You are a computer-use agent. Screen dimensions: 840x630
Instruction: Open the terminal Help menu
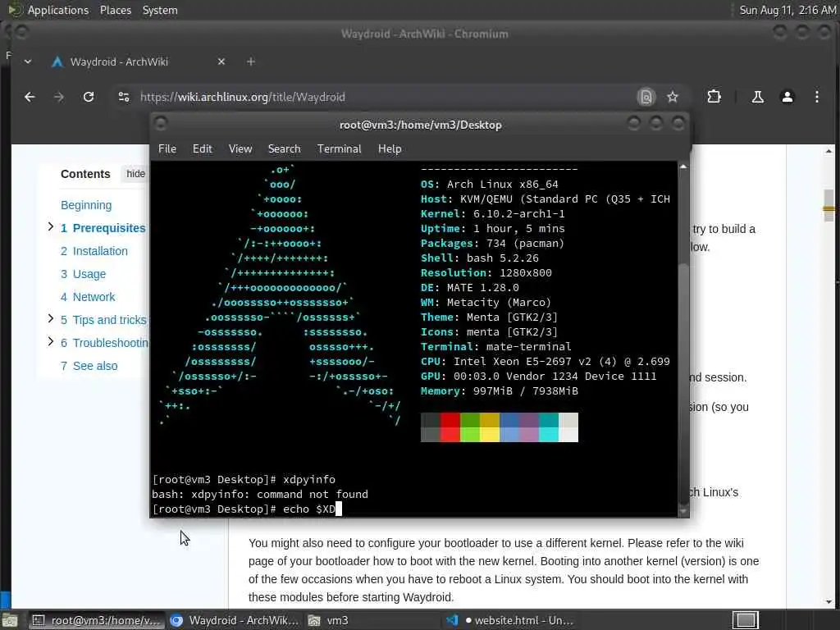coord(390,149)
